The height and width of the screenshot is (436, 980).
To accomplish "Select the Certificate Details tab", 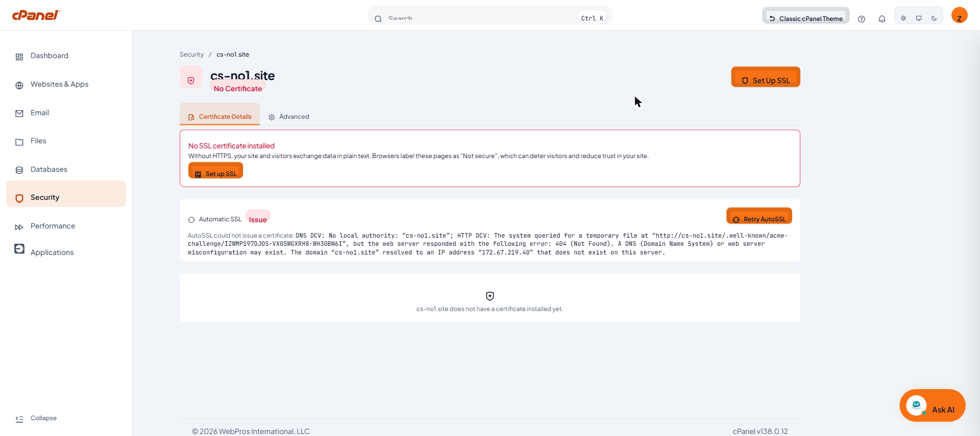I will [219, 114].
